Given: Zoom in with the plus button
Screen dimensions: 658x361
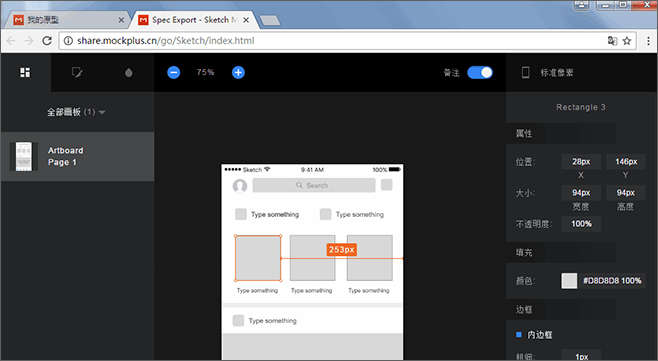Looking at the screenshot, I should pyautogui.click(x=238, y=73).
